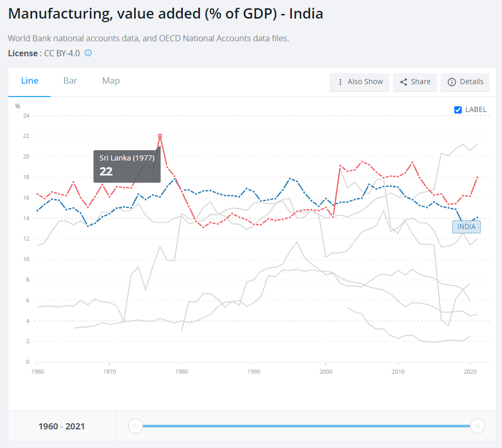Click the blue year range slider track
The image size is (502, 448).
pos(305,426)
